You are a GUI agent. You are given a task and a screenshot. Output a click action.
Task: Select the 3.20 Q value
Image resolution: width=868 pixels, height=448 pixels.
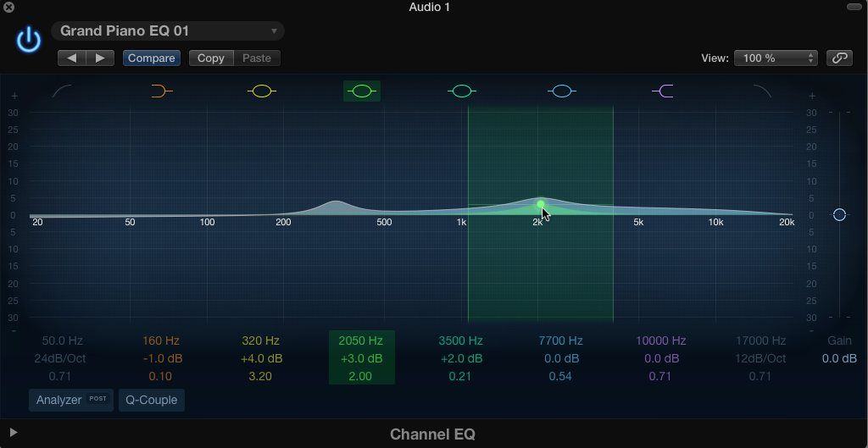point(261,376)
